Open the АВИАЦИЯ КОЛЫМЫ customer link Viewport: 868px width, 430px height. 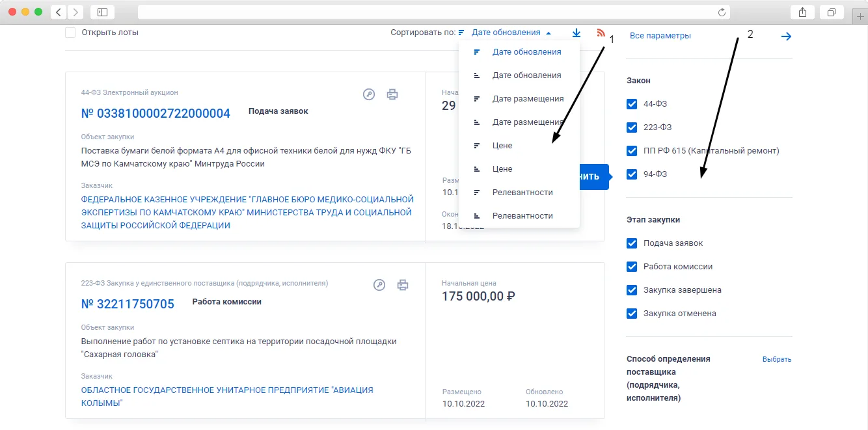[227, 397]
